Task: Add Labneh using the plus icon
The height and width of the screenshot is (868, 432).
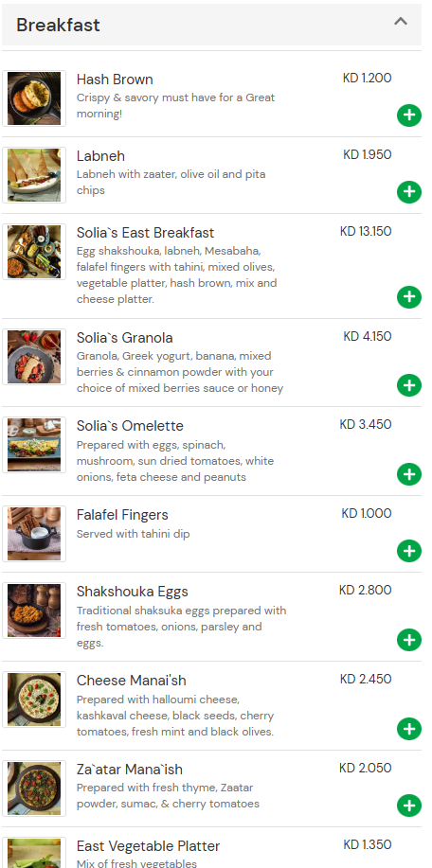Action: [x=408, y=191]
